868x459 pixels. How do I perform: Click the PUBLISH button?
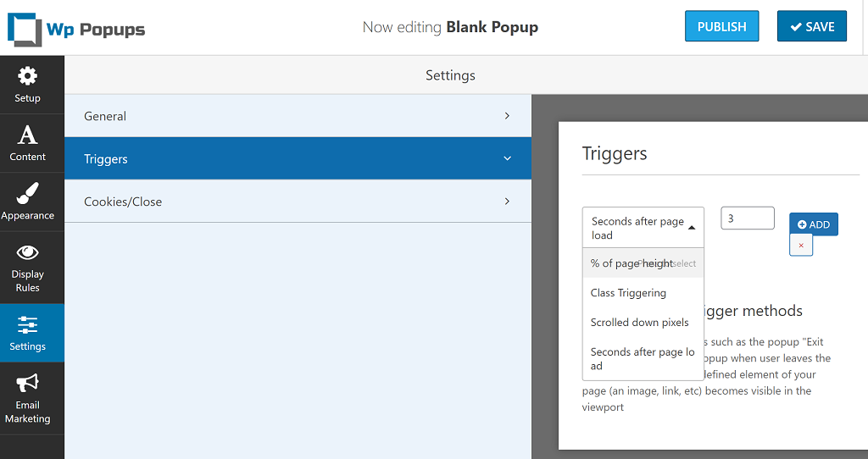[721, 26]
